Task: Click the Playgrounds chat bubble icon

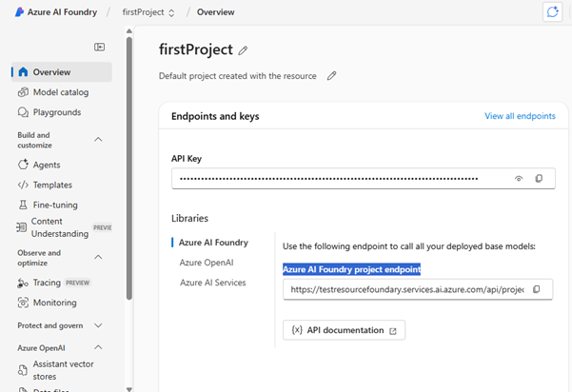Action: [x=23, y=112]
